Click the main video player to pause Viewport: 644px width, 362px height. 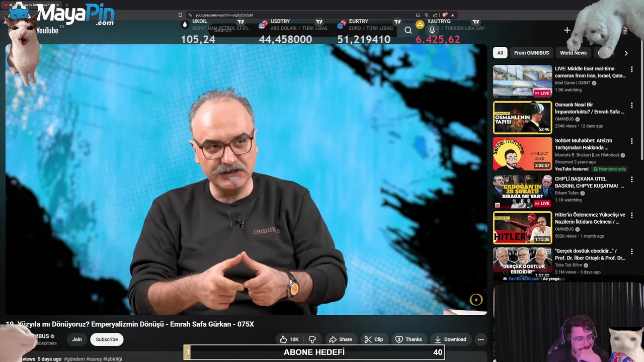coord(246,179)
